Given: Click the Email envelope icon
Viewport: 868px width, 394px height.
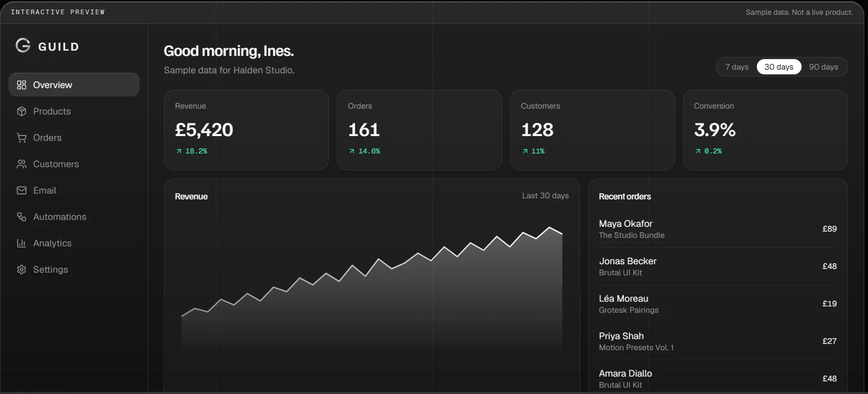Looking at the screenshot, I should [22, 190].
